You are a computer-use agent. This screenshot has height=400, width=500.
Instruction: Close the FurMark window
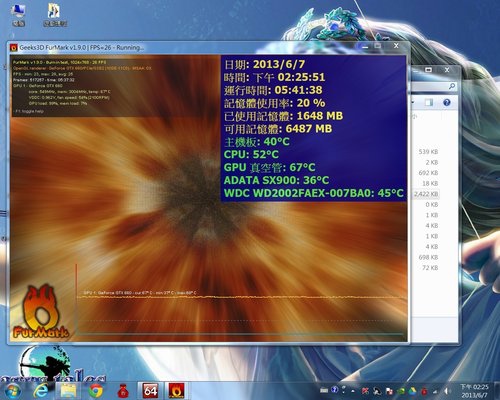coord(396,46)
